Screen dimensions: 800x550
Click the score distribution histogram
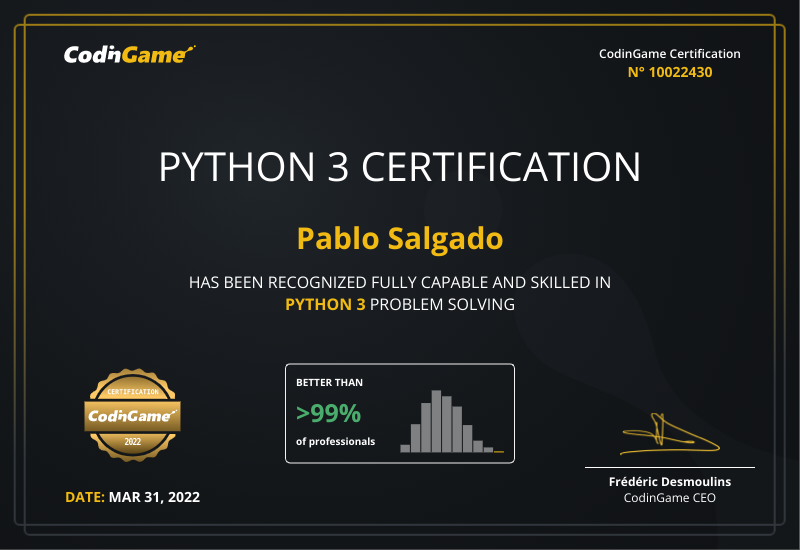tap(452, 421)
